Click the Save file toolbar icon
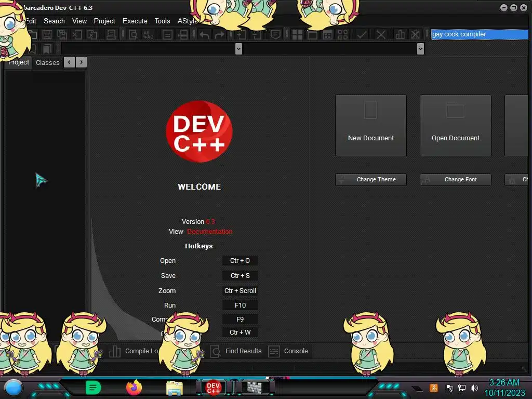 (x=47, y=34)
